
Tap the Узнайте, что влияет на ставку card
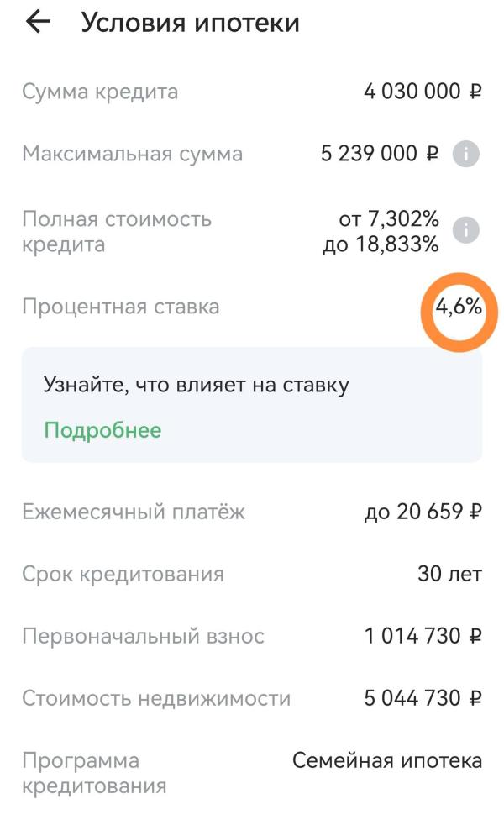(252, 405)
